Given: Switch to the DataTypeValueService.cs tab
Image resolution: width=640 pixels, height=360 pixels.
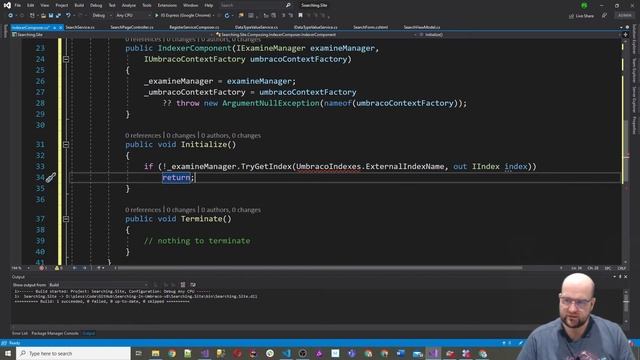Looking at the screenshot, I should 256,27.
